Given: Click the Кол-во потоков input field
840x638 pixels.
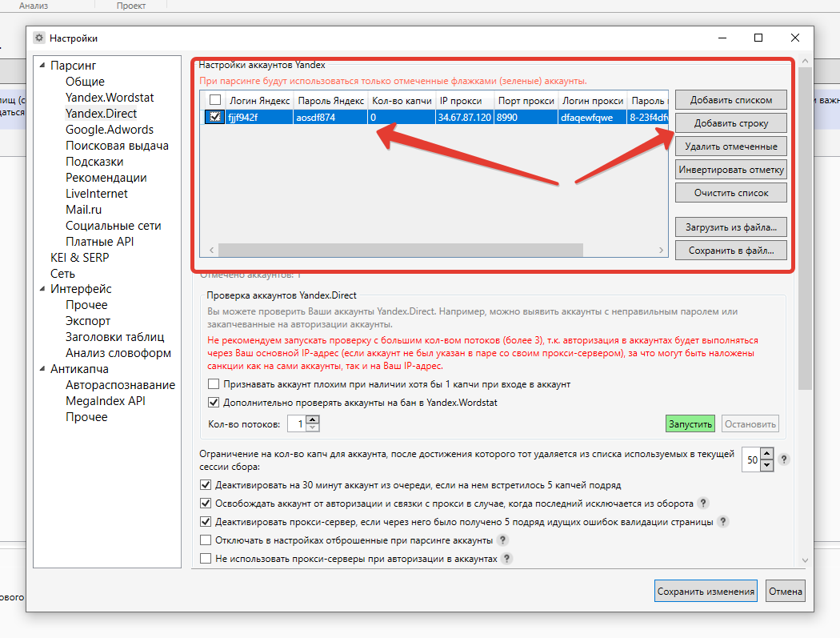Looking at the screenshot, I should [x=297, y=424].
